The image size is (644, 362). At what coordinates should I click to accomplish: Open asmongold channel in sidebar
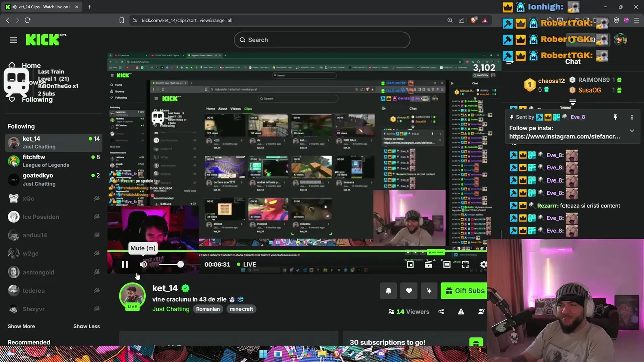coord(53,272)
